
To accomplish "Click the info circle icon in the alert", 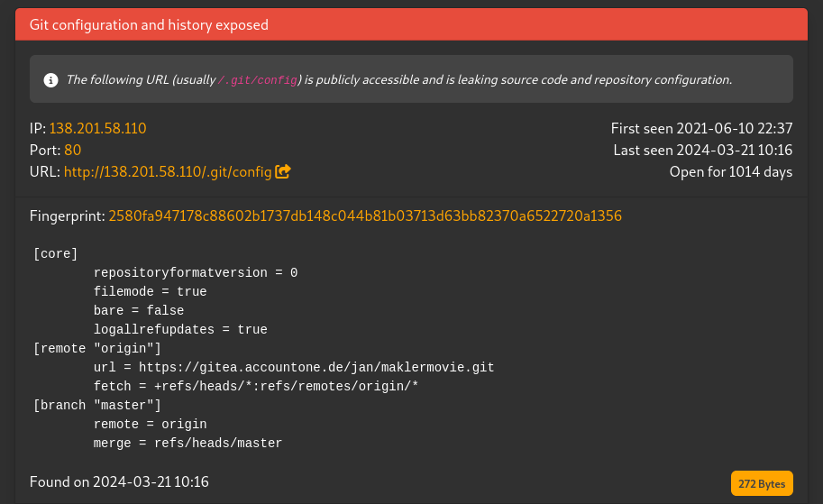I will 50,79.
